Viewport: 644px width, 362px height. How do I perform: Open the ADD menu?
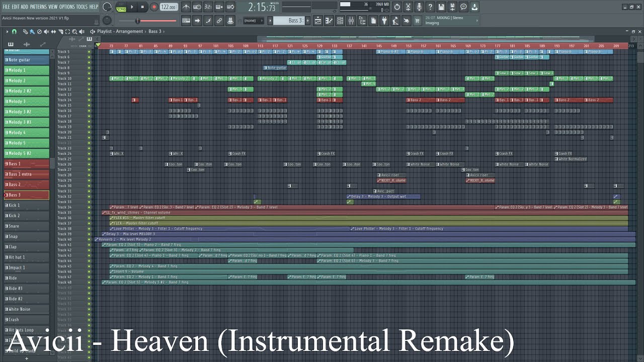tap(25, 7)
